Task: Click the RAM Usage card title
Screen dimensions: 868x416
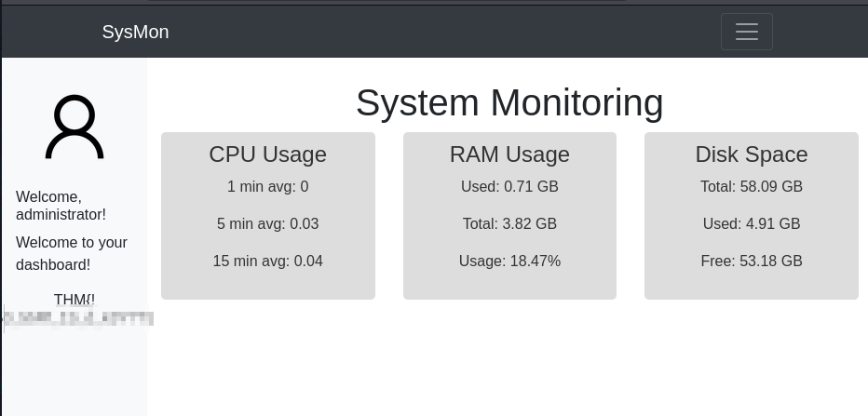Action: [x=509, y=154]
